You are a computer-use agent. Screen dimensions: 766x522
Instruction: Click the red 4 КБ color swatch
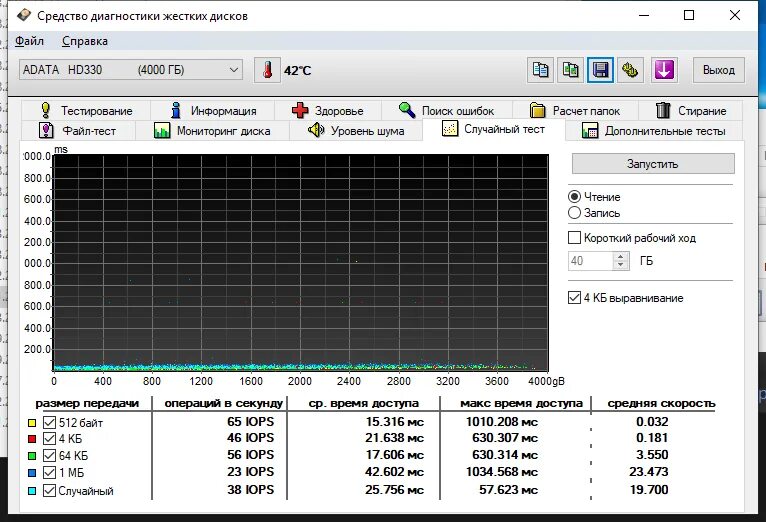point(32,439)
